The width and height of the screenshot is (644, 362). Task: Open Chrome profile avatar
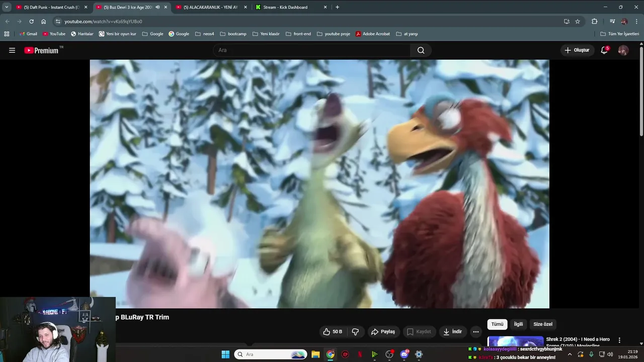624,22
